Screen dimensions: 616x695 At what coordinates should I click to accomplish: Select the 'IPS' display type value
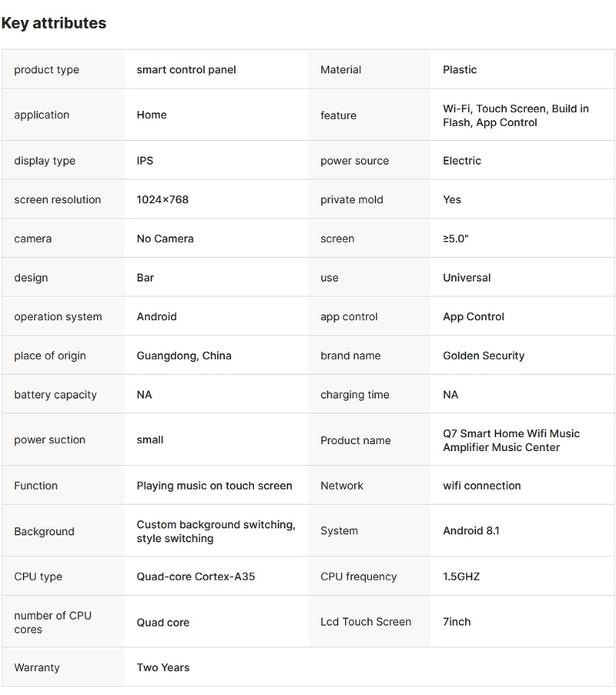pos(145,161)
